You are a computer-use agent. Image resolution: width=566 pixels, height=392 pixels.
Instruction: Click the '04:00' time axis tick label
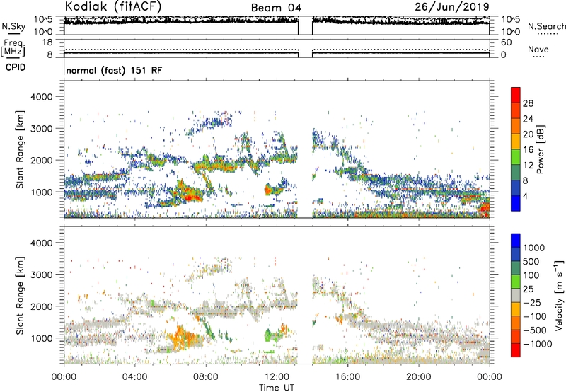pyautogui.click(x=134, y=377)
